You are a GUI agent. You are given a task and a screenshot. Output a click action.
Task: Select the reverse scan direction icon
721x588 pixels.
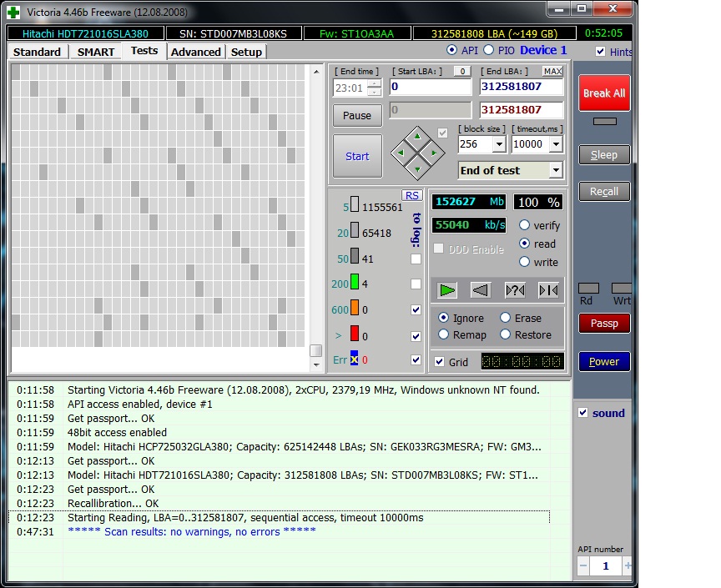pyautogui.click(x=480, y=290)
